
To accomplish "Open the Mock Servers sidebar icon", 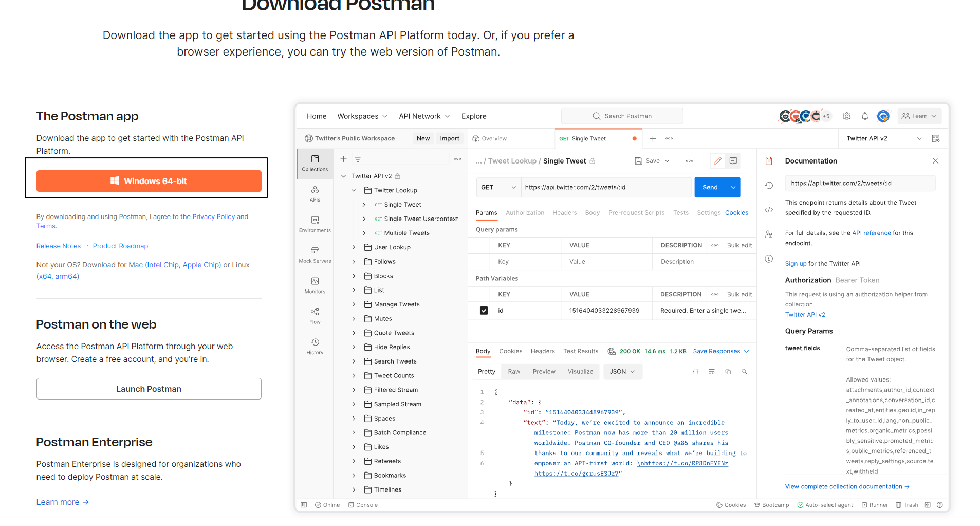I will (x=315, y=255).
